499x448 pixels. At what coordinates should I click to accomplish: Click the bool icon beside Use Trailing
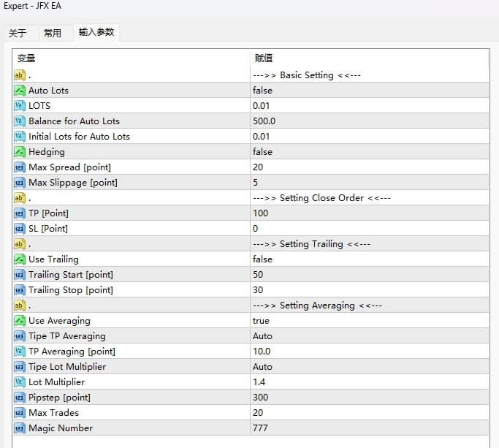point(20,259)
